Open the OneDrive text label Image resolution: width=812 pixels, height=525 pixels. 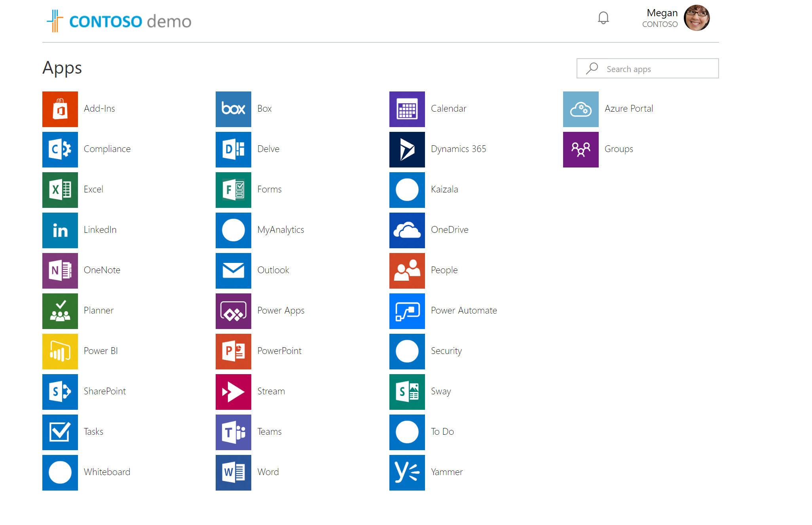tap(450, 230)
